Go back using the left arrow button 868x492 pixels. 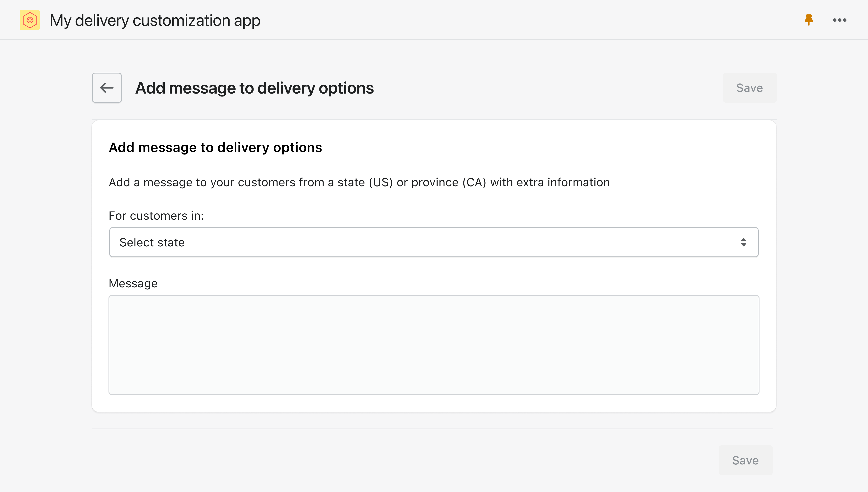pyautogui.click(x=107, y=88)
